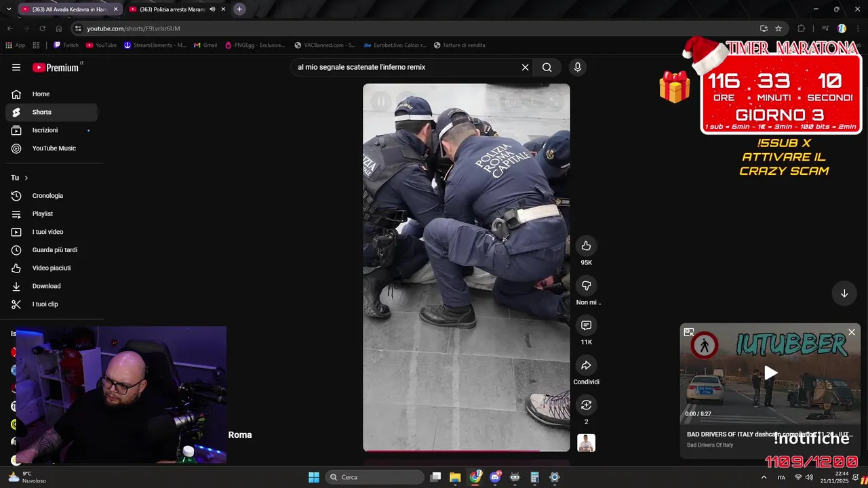The width and height of the screenshot is (868, 488).
Task: Open the tab search dropdown
Action: point(7,9)
